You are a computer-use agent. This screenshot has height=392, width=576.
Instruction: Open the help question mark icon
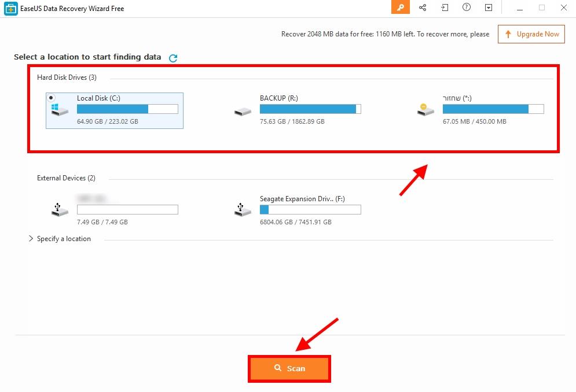click(467, 8)
